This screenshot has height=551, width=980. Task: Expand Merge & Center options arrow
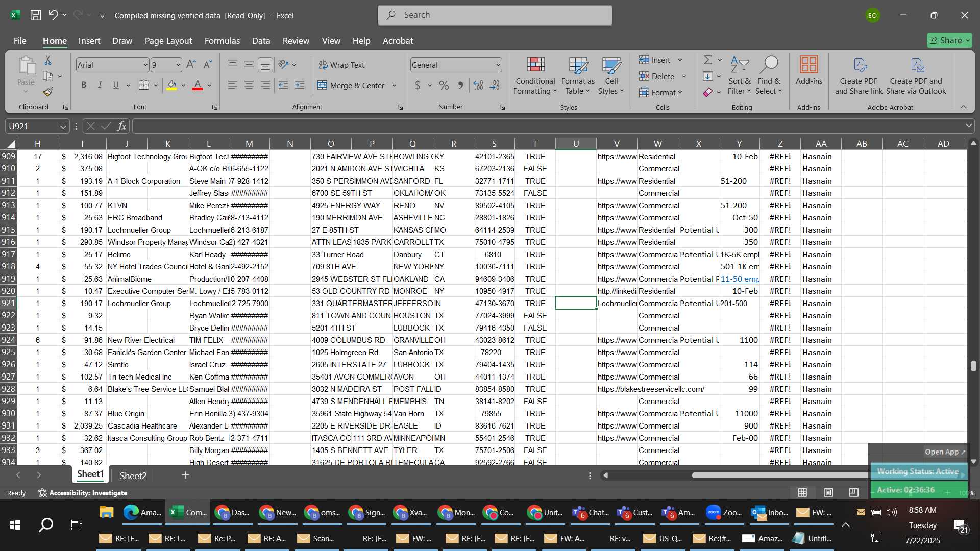tap(394, 85)
